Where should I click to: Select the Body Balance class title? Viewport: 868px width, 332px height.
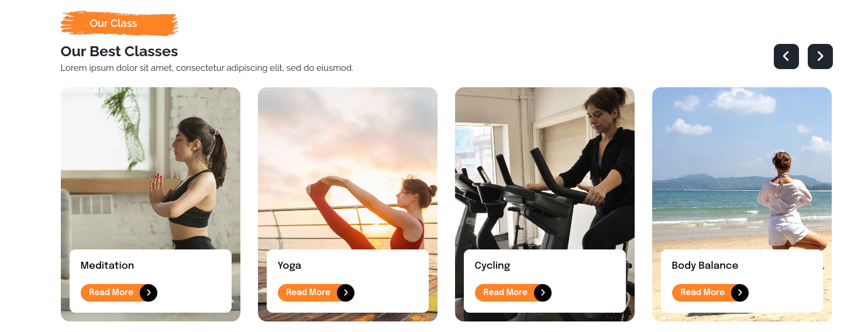[705, 266]
